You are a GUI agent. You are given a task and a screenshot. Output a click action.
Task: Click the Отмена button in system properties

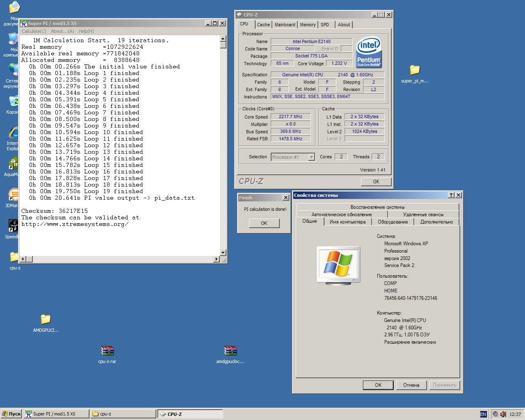click(411, 385)
